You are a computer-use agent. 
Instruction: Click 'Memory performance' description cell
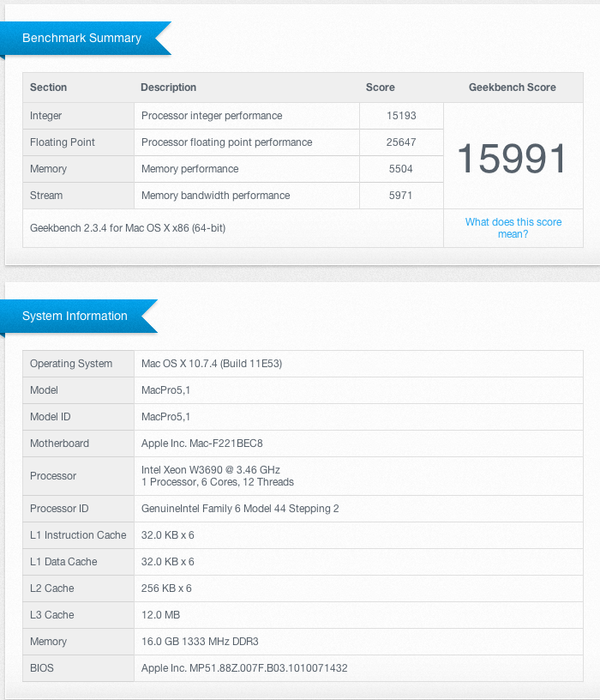[189, 169]
